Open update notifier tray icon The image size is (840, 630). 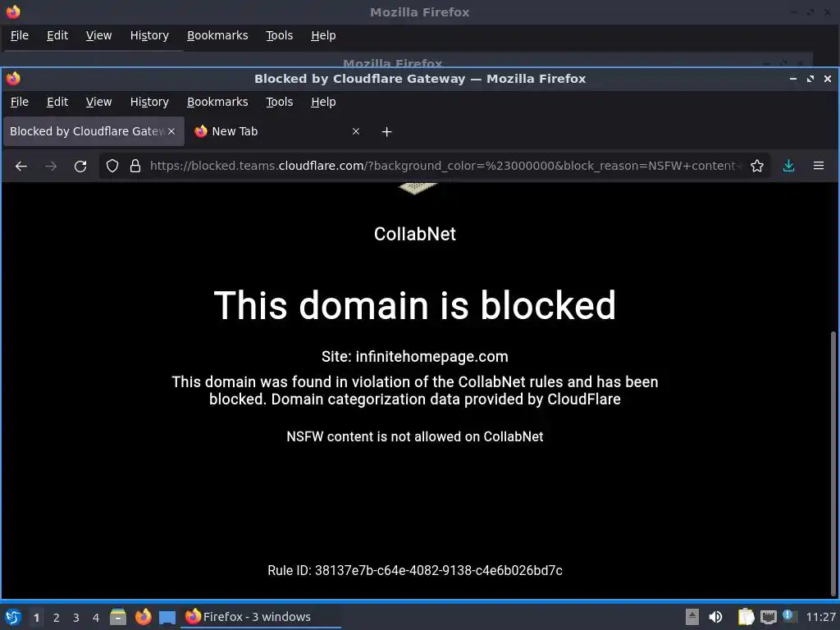pyautogui.click(x=789, y=616)
